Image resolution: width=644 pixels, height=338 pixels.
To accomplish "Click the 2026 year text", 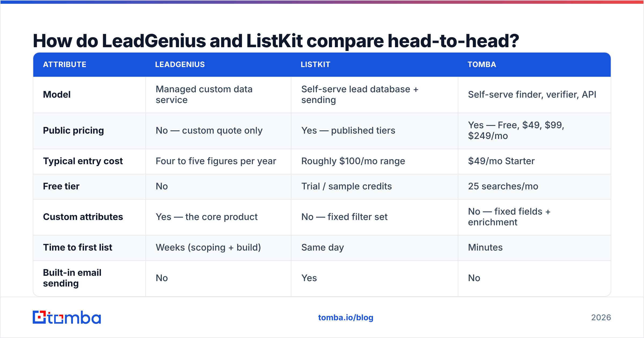I will (601, 318).
